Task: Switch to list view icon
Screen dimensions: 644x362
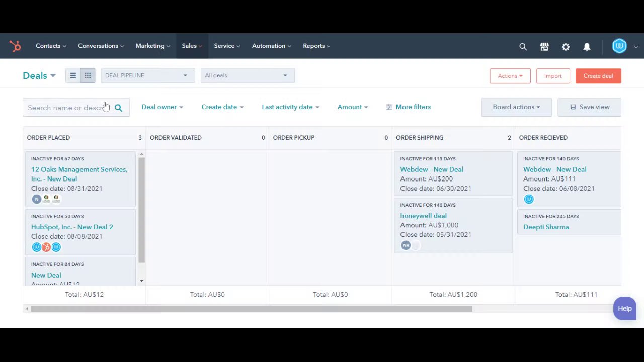Action: click(73, 75)
